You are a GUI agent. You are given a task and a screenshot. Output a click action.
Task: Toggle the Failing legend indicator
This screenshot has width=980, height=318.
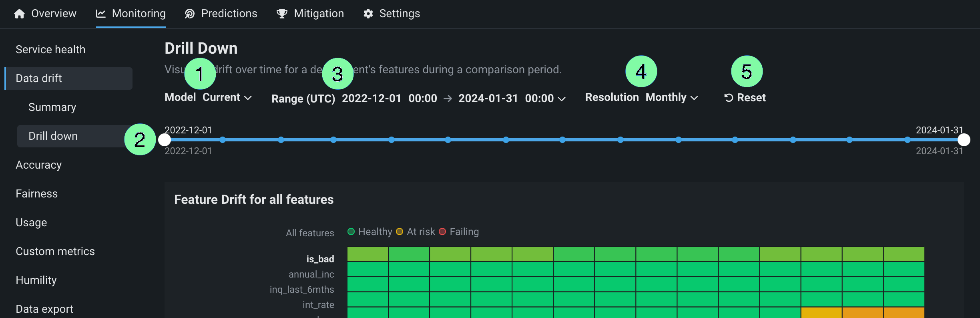pyautogui.click(x=442, y=231)
